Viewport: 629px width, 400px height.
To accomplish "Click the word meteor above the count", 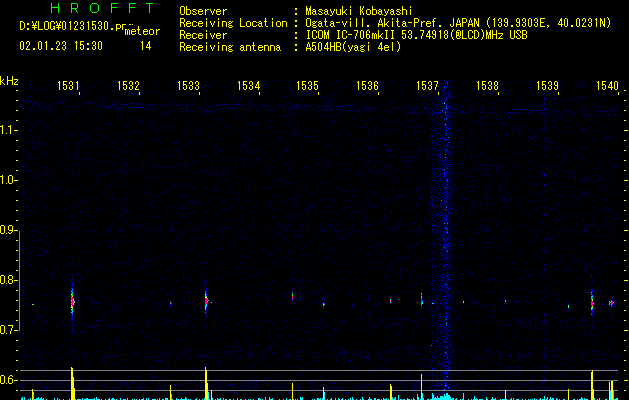I will click(x=142, y=31).
